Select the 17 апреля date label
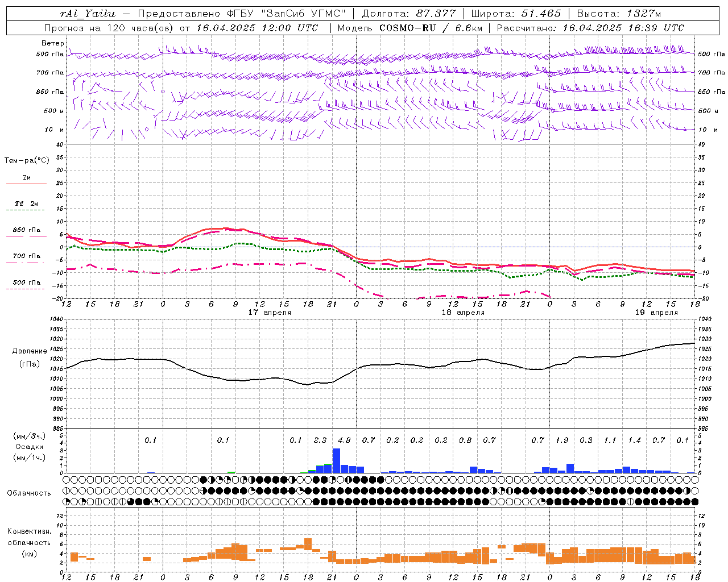 tap(270, 313)
